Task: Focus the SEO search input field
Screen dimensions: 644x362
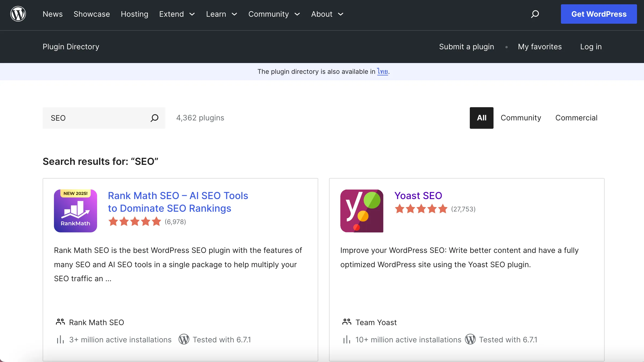Action: [x=104, y=118]
